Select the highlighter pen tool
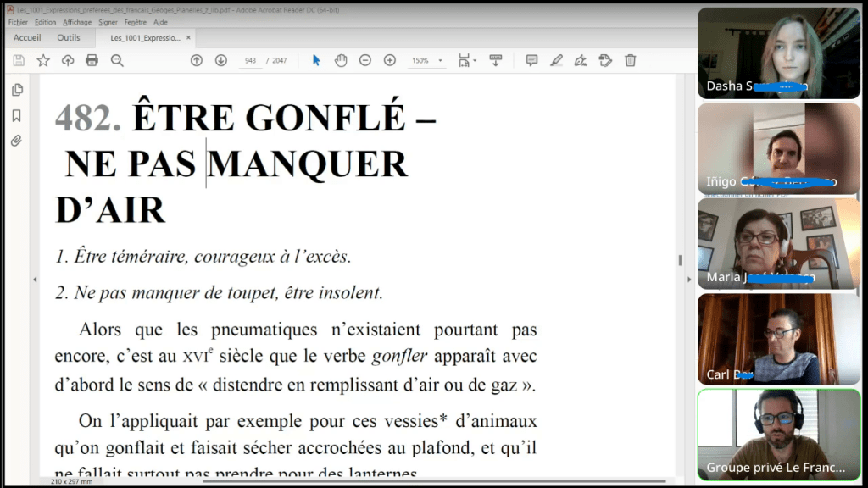 coord(556,60)
